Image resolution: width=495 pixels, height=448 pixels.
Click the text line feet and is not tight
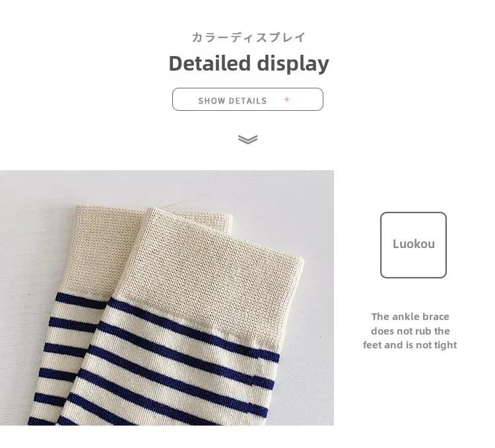[x=410, y=345]
